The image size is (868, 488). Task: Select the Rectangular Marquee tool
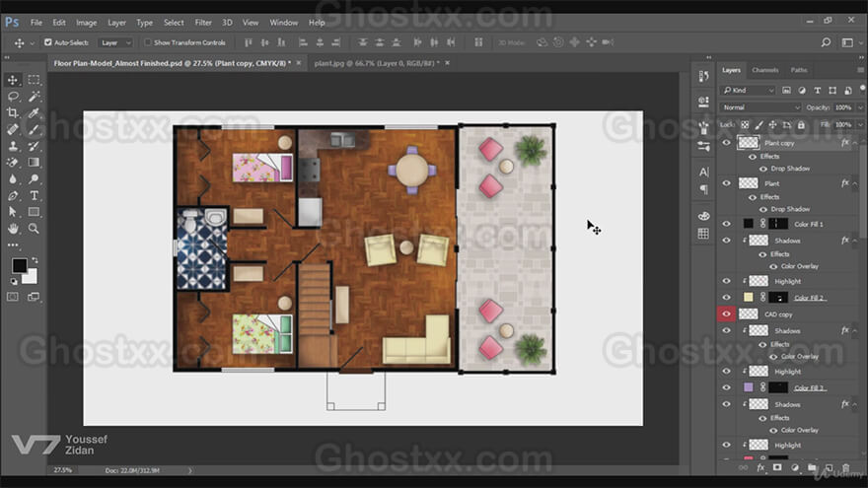(34, 80)
